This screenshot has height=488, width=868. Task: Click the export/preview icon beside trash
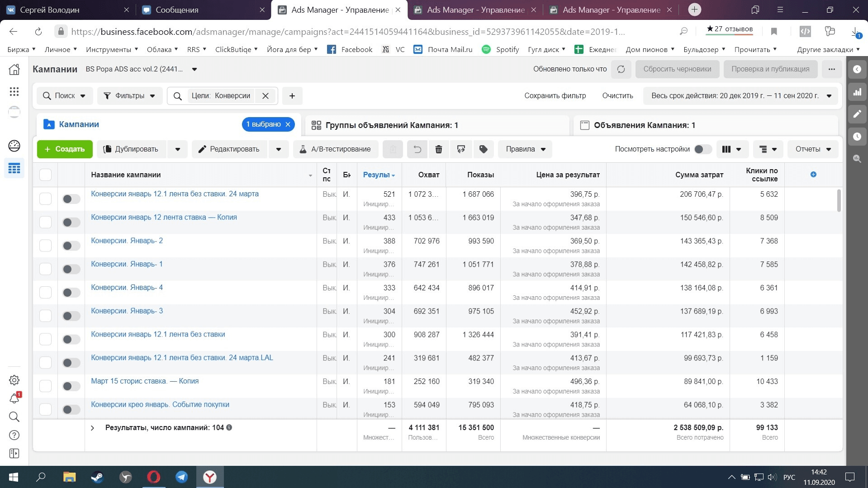pos(461,149)
